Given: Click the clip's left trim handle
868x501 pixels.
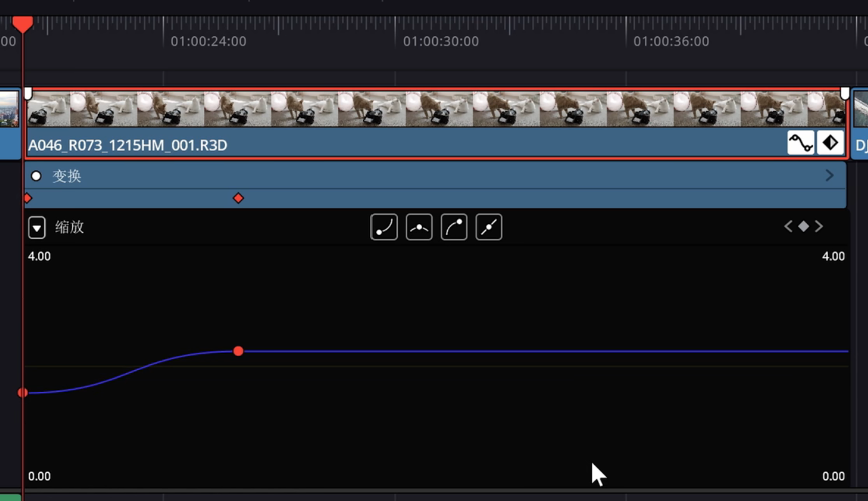Looking at the screenshot, I should pos(28,94).
